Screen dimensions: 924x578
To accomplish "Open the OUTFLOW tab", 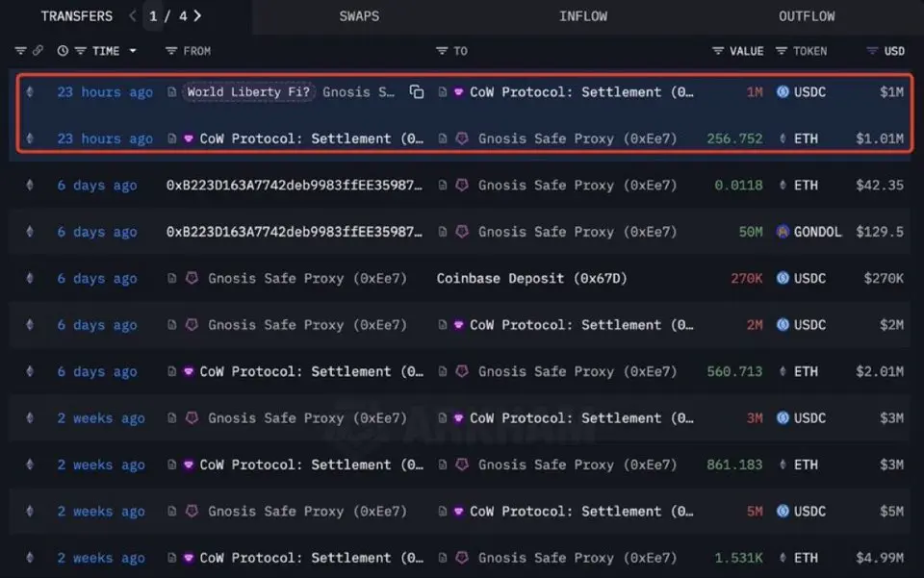I will point(807,16).
